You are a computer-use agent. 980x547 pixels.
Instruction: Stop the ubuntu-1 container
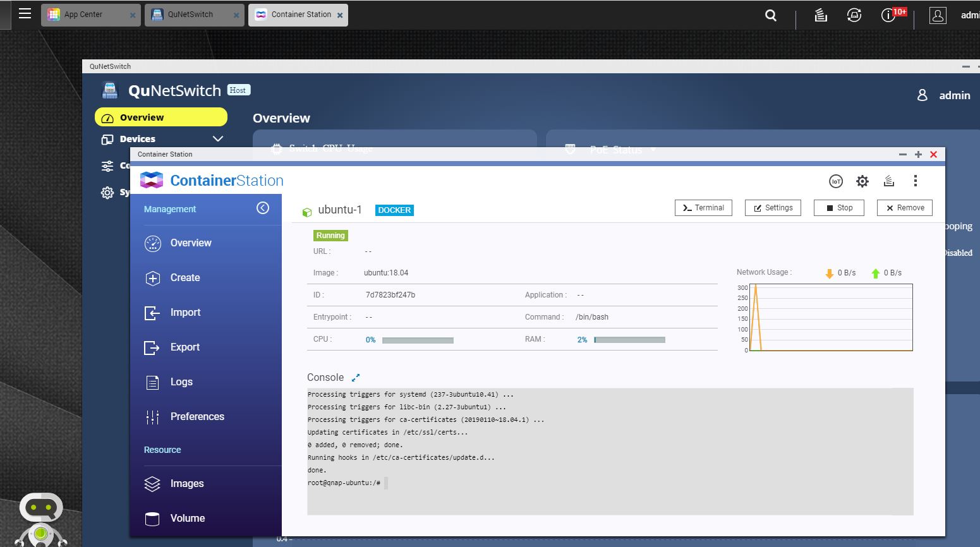838,208
